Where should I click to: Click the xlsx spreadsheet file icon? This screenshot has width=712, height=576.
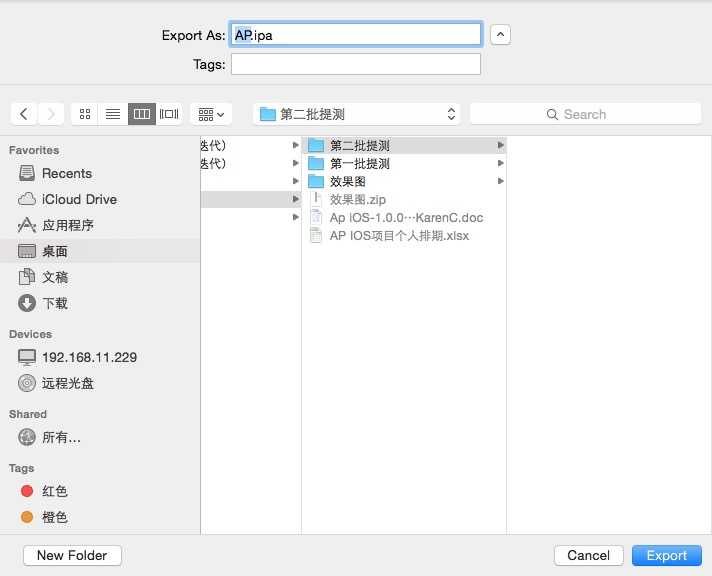pos(316,235)
